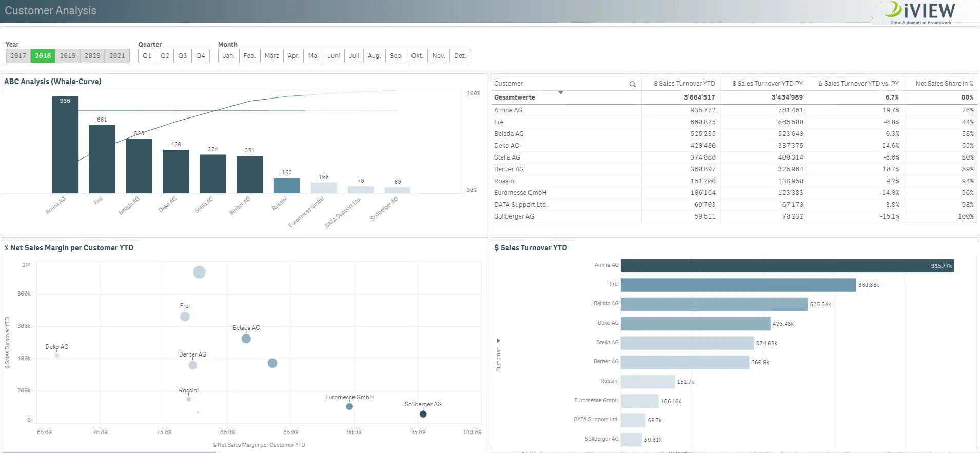This screenshot has width=980, height=453.
Task: Sort by $ Sales Turnover YTD column header
Action: 684,84
